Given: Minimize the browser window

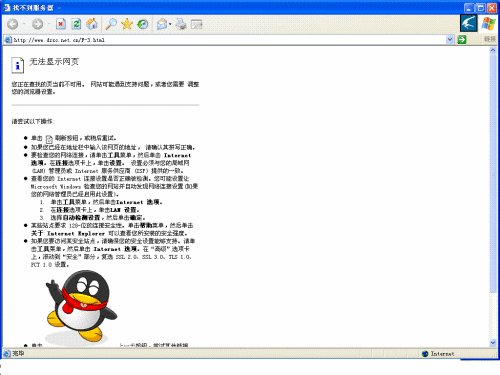Looking at the screenshot, I should [x=469, y=7].
